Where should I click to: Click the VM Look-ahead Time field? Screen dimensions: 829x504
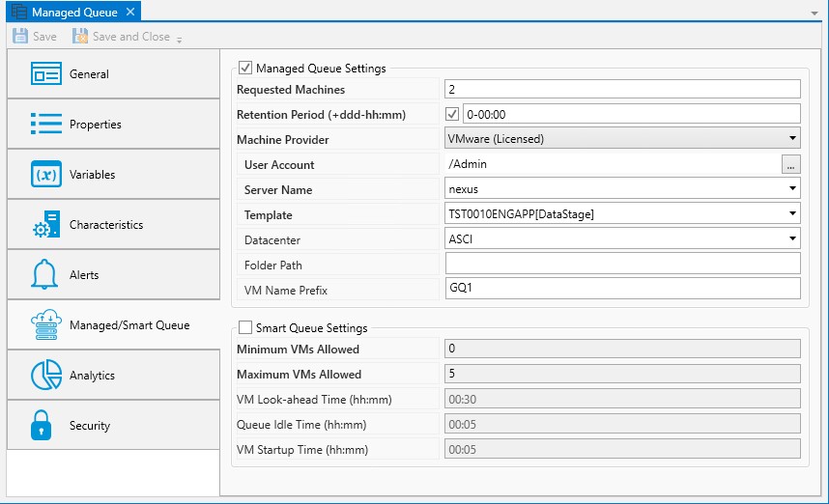(x=622, y=399)
